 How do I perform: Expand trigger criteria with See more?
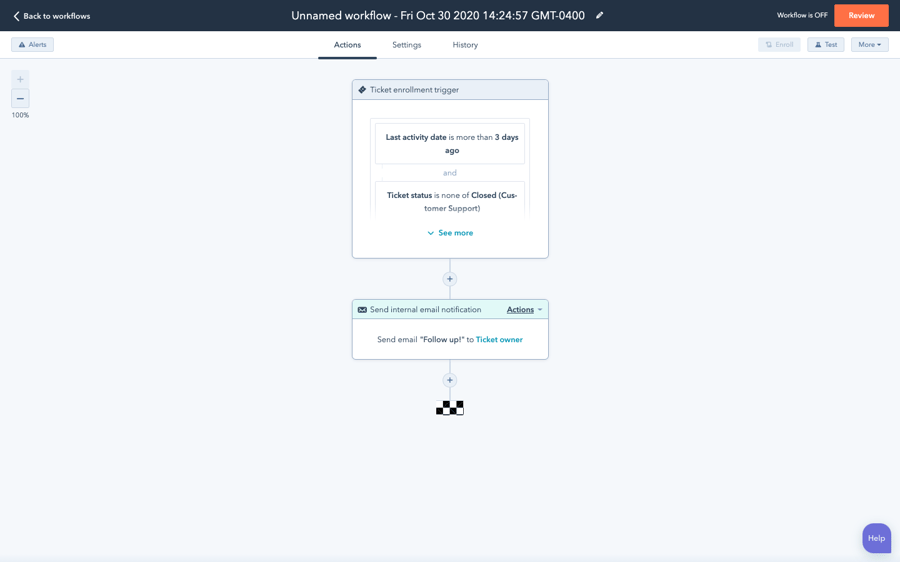(x=450, y=232)
